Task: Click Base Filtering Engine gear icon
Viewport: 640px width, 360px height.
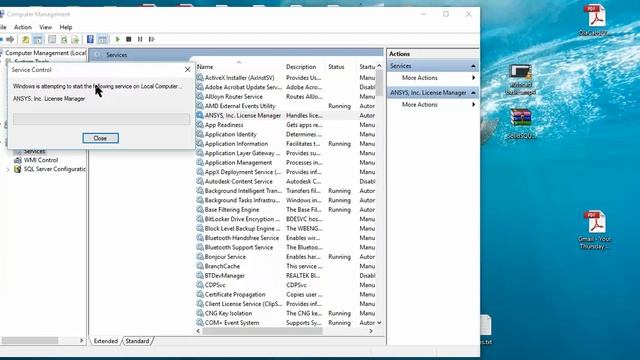Action: [x=200, y=209]
